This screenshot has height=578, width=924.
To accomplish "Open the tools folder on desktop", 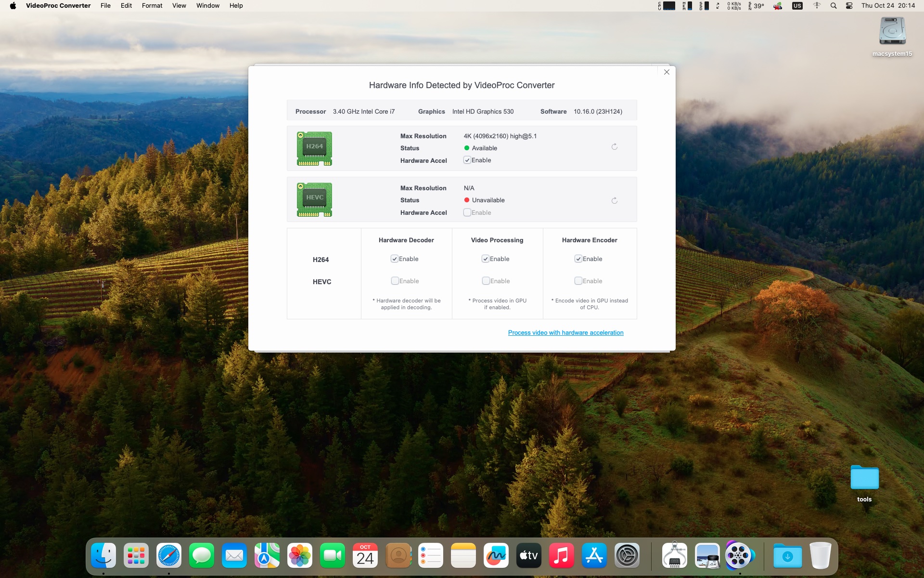I will click(864, 478).
